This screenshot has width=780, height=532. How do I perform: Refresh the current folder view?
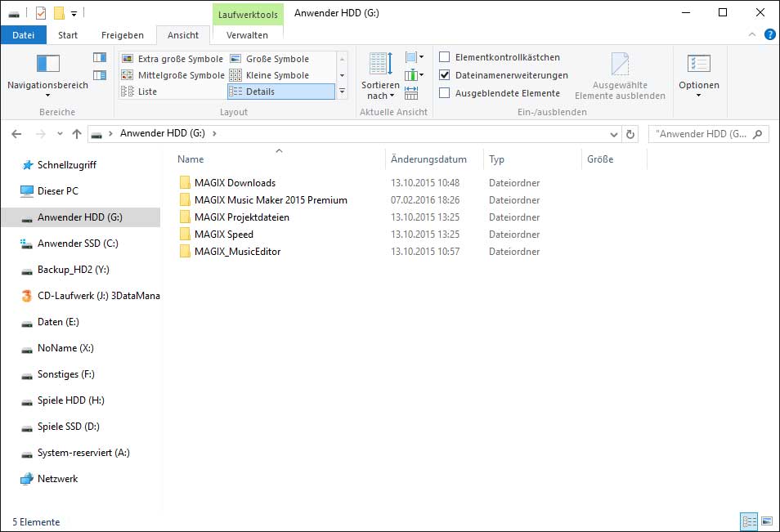pos(630,134)
